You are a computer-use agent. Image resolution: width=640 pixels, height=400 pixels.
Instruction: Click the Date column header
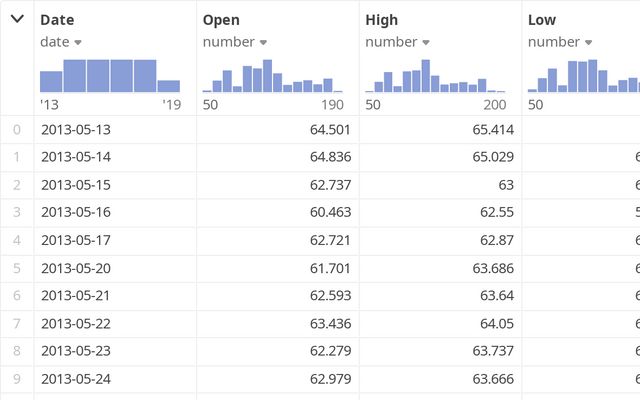coord(57,20)
